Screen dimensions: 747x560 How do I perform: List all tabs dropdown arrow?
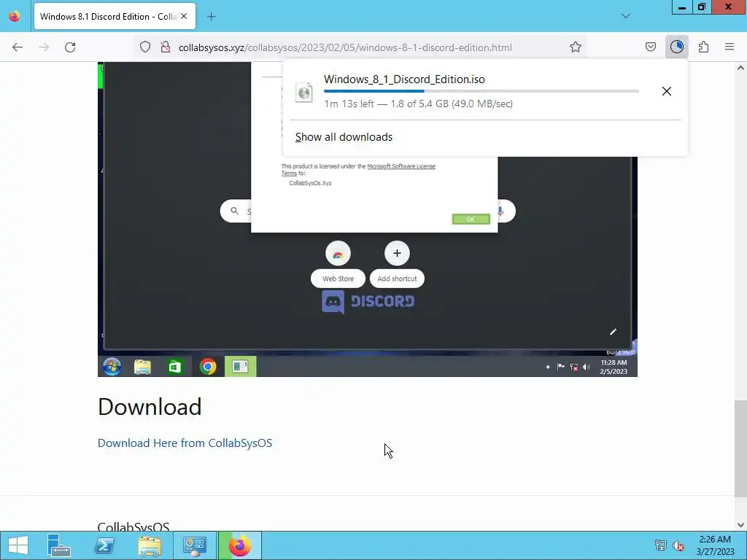pyautogui.click(x=625, y=16)
